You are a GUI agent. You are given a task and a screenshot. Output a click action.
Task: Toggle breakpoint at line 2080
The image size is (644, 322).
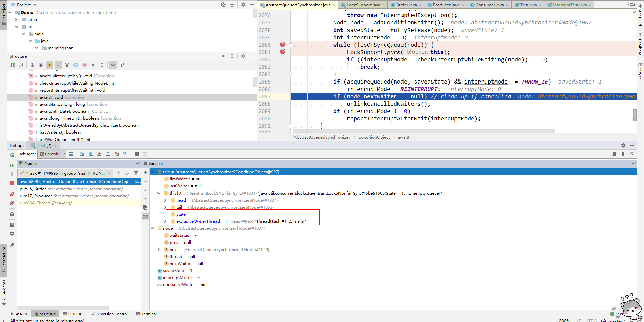(283, 45)
